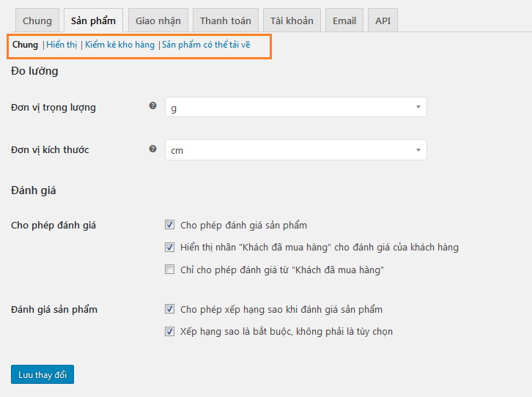This screenshot has height=397, width=532.
Task: Click help icon beside Đơn vị kích thước
Action: tap(153, 149)
